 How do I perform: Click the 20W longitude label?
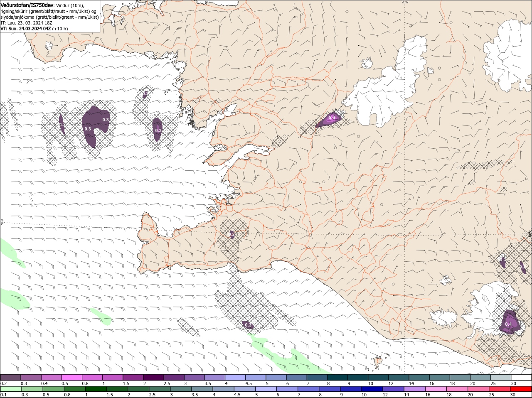[x=405, y=2]
